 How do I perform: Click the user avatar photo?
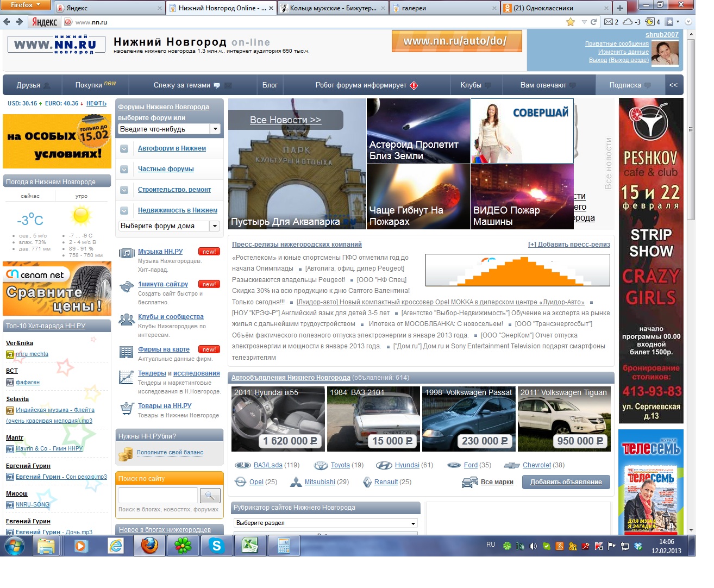[x=665, y=53]
